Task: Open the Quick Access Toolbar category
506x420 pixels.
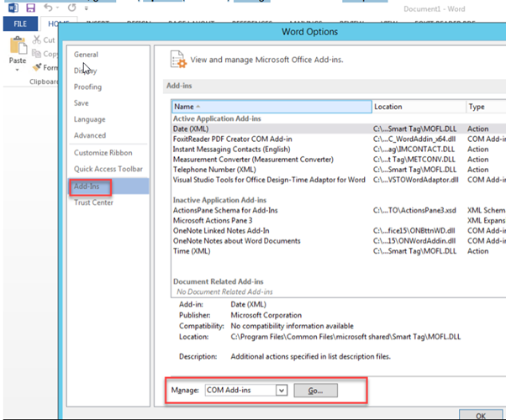Action: [108, 169]
